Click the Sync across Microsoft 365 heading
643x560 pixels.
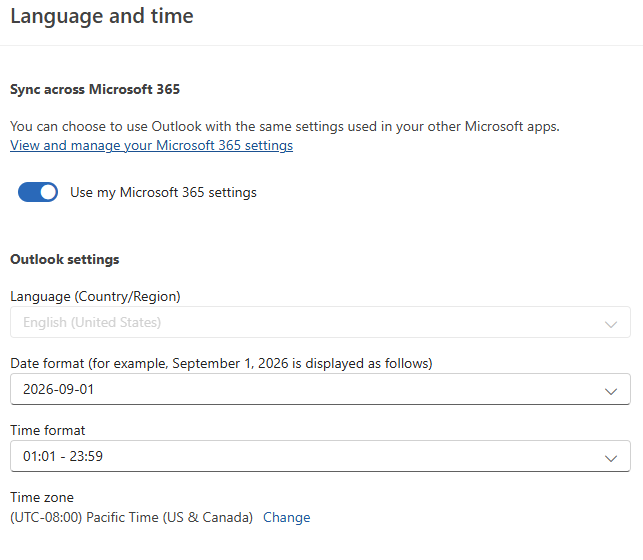(95, 89)
